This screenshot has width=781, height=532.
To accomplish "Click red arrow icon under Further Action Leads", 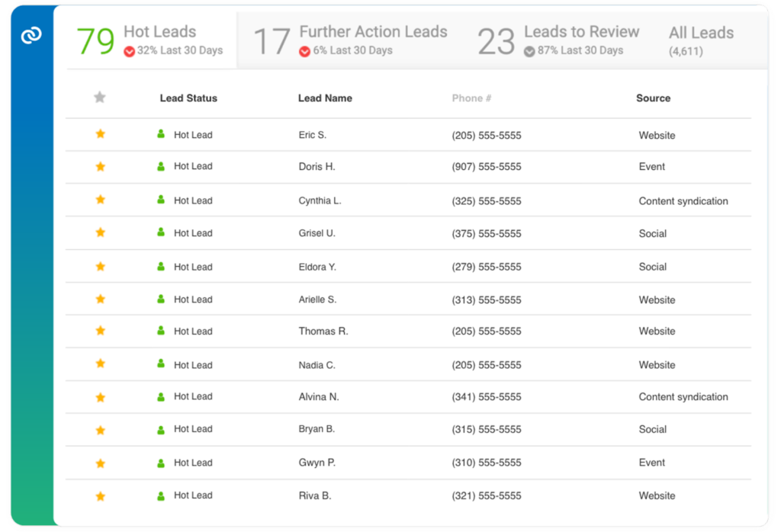I will 304,52.
